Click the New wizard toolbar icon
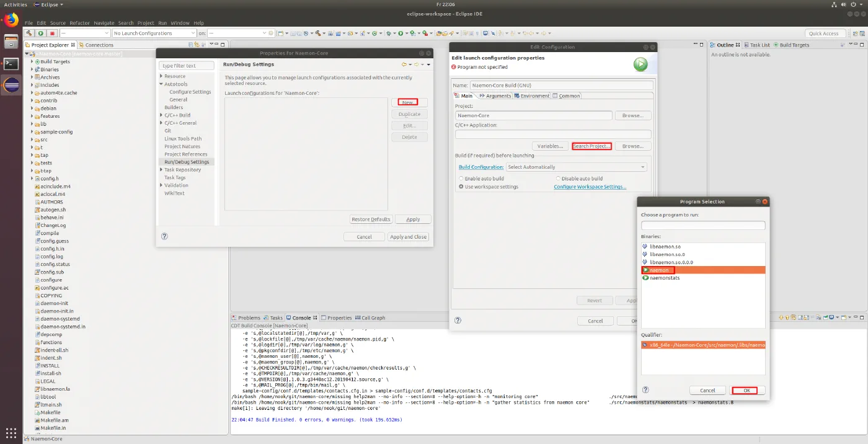868x444 pixels. click(281, 33)
